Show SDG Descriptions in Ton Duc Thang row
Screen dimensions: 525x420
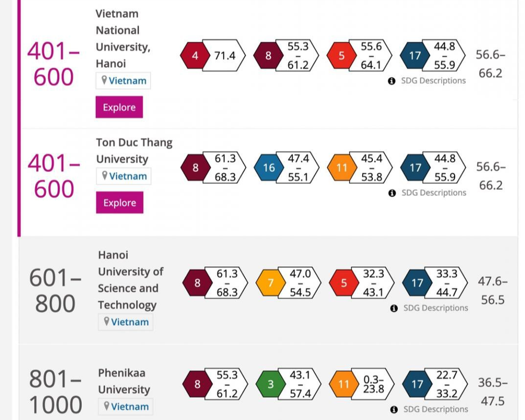point(433,193)
